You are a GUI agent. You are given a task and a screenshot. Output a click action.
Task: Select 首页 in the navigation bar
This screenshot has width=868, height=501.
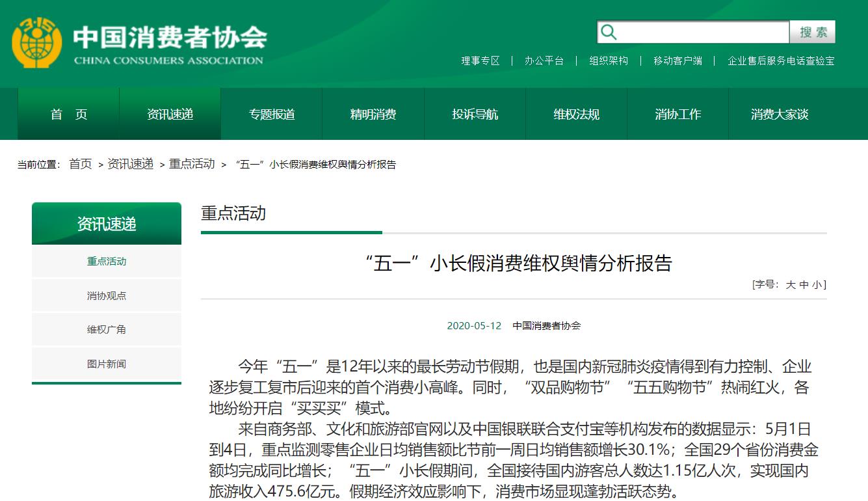69,115
